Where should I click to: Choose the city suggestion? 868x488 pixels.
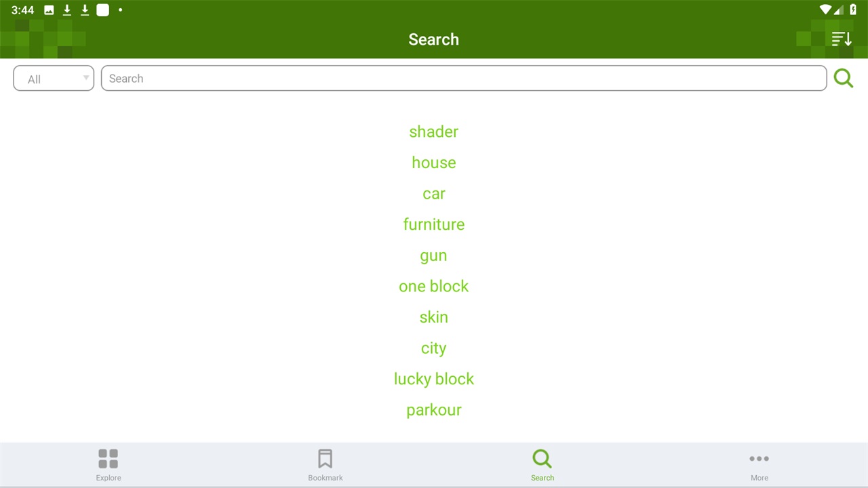coord(434,348)
